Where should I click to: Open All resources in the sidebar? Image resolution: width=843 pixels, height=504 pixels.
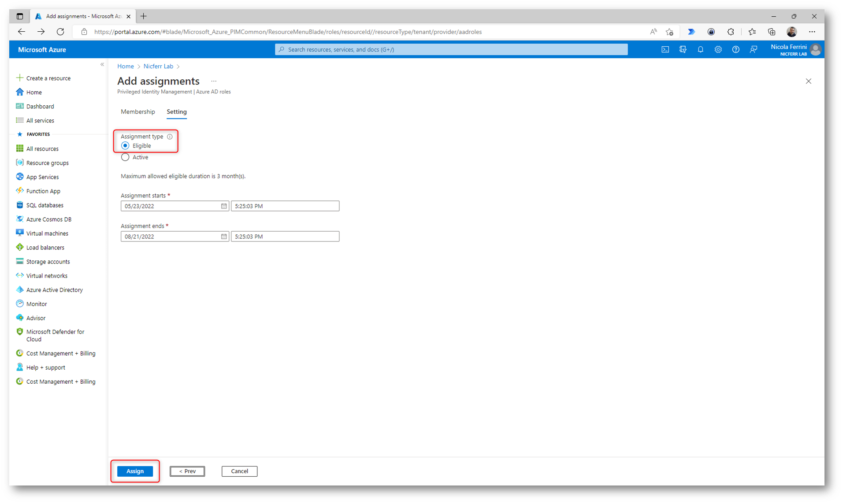[x=42, y=148]
